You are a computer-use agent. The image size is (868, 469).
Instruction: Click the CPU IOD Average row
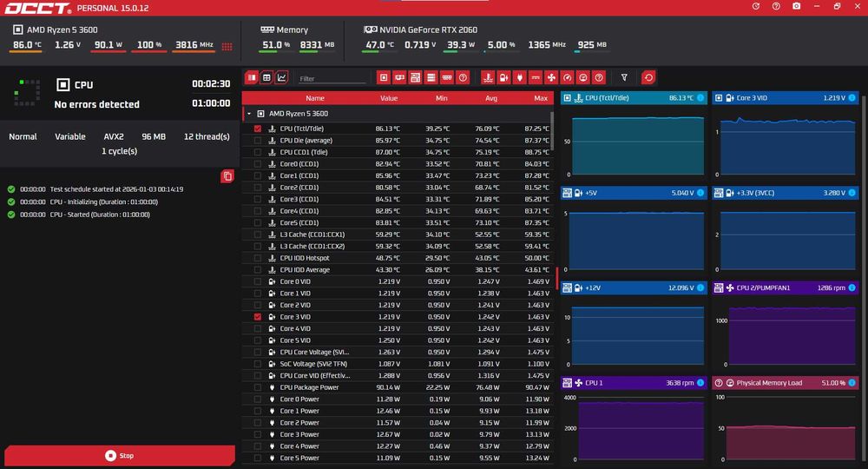click(x=397, y=269)
